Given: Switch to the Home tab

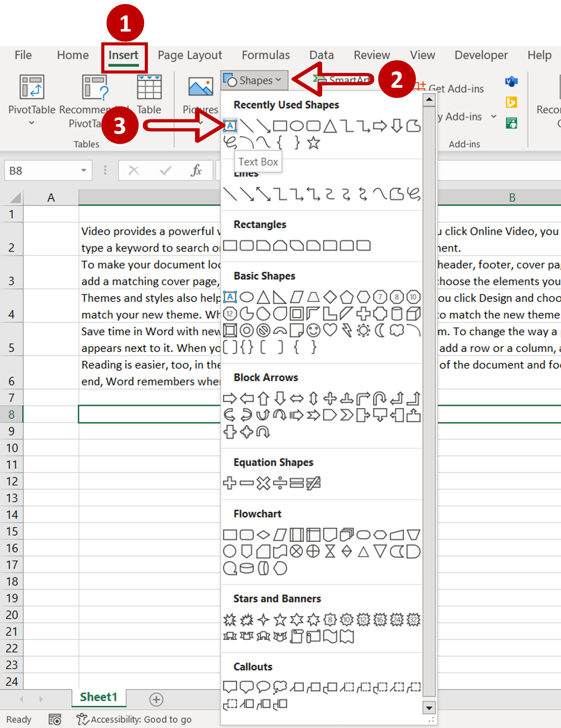Looking at the screenshot, I should pos(73,55).
